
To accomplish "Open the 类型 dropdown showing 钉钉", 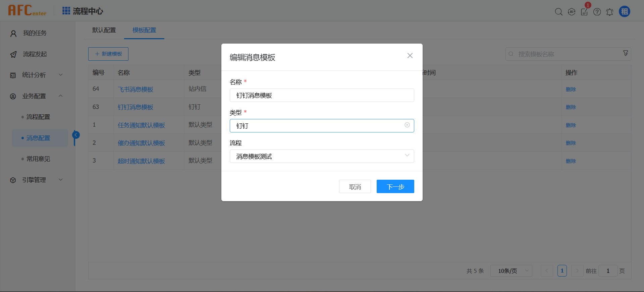I will (322, 126).
